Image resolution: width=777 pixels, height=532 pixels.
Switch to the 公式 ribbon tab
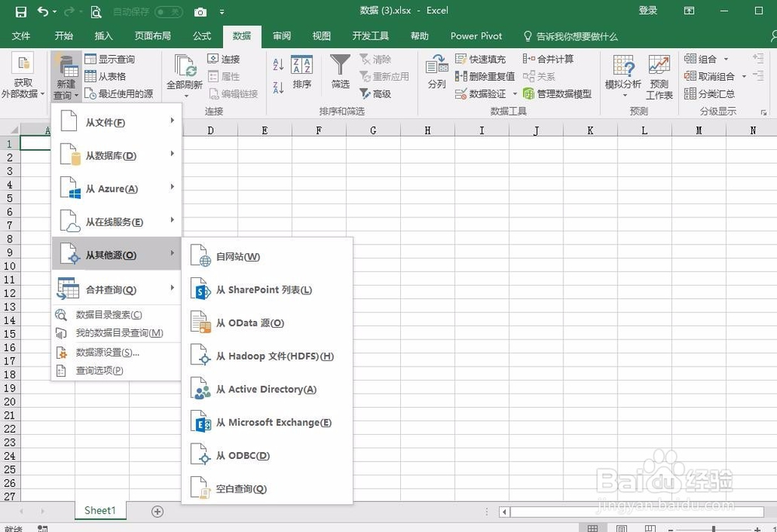pos(202,36)
